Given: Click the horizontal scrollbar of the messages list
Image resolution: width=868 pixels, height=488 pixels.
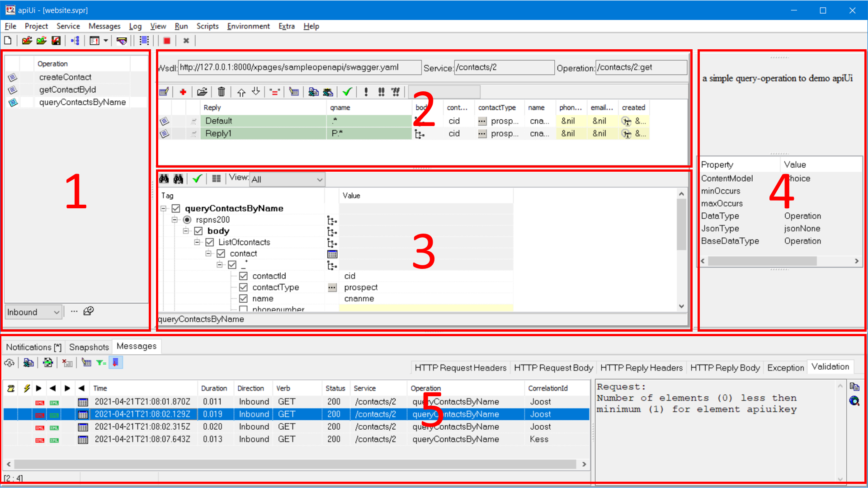Looking at the screenshot, I should click(x=296, y=465).
